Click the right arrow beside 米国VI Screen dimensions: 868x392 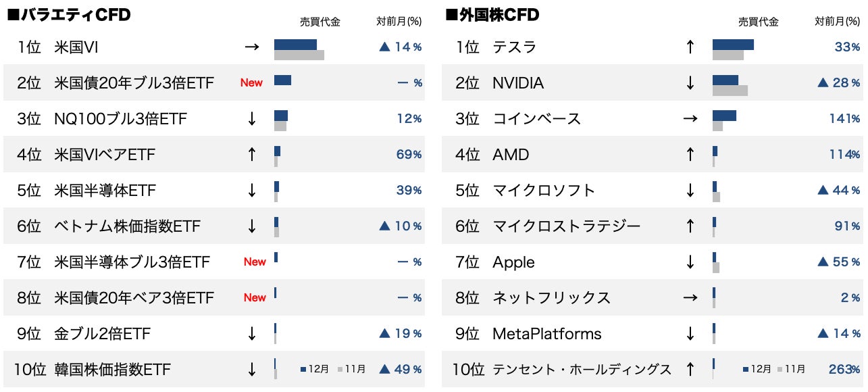click(251, 47)
